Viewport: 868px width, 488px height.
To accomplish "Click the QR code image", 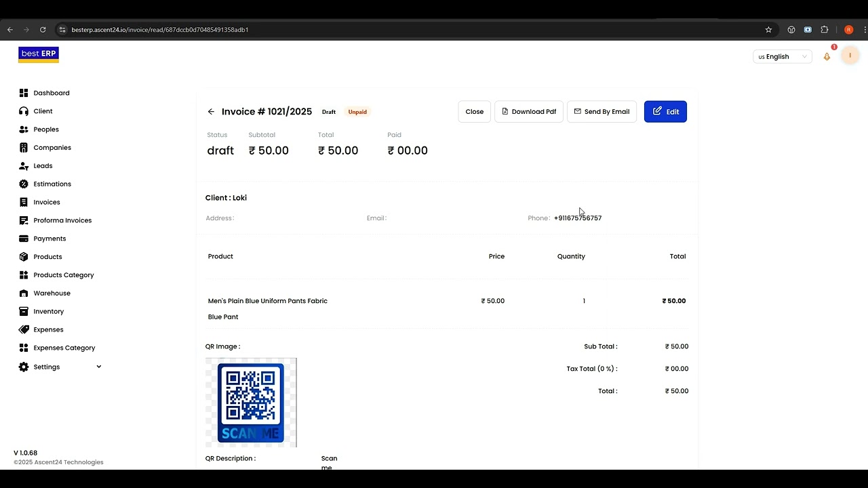I will coord(251,403).
